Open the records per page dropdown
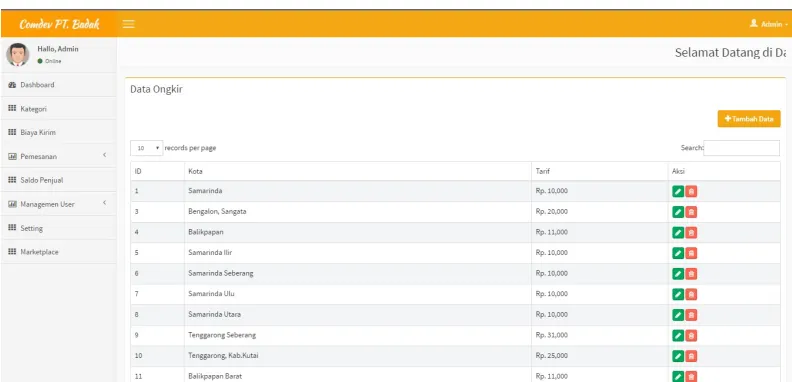Screen dimensions: 792x382 (x=146, y=148)
